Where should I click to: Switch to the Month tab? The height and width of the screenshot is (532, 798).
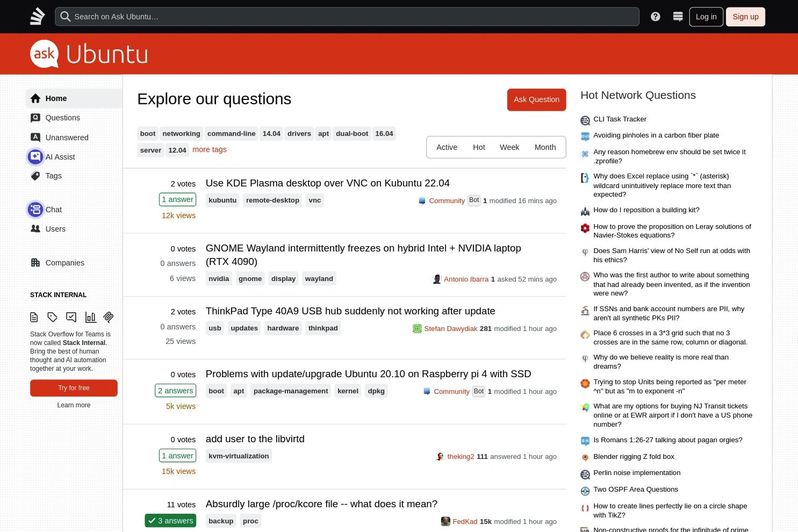tap(545, 147)
